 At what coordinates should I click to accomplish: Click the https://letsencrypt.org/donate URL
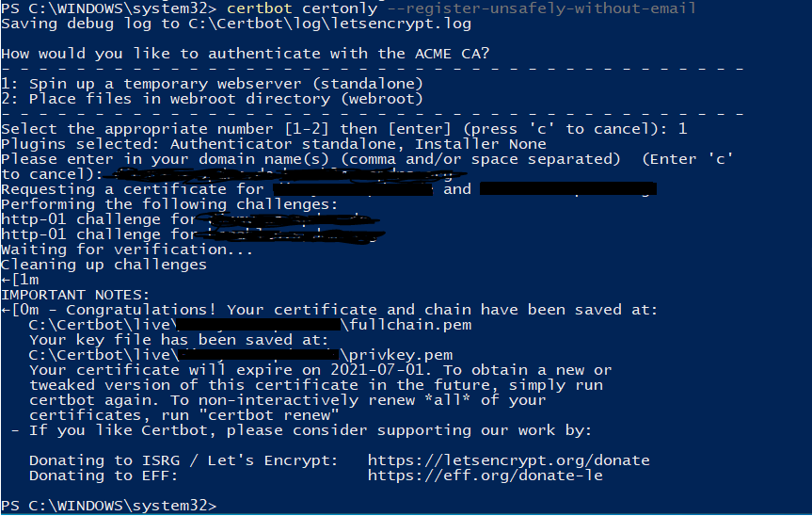pyautogui.click(x=508, y=460)
